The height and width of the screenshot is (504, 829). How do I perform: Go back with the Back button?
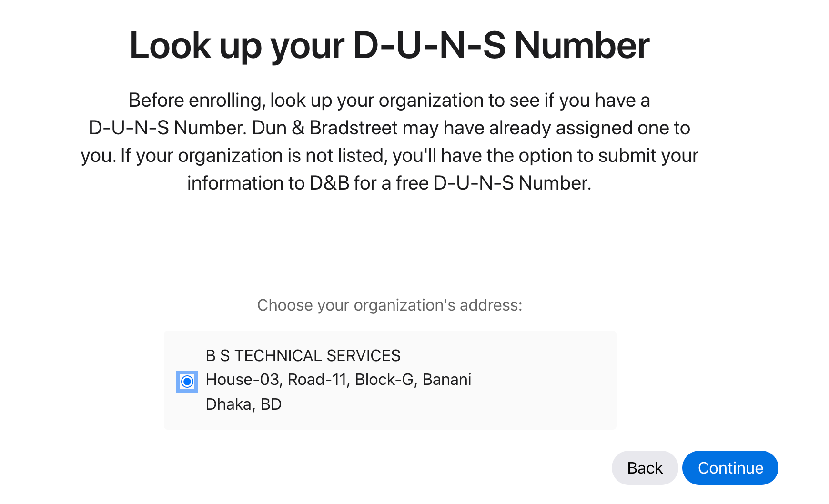[x=645, y=468]
